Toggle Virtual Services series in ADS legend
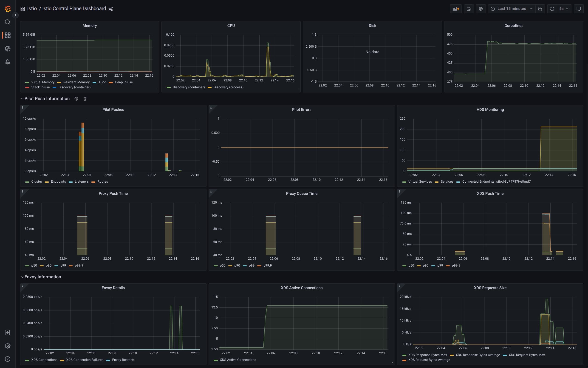The width and height of the screenshot is (588, 368). 420,181
